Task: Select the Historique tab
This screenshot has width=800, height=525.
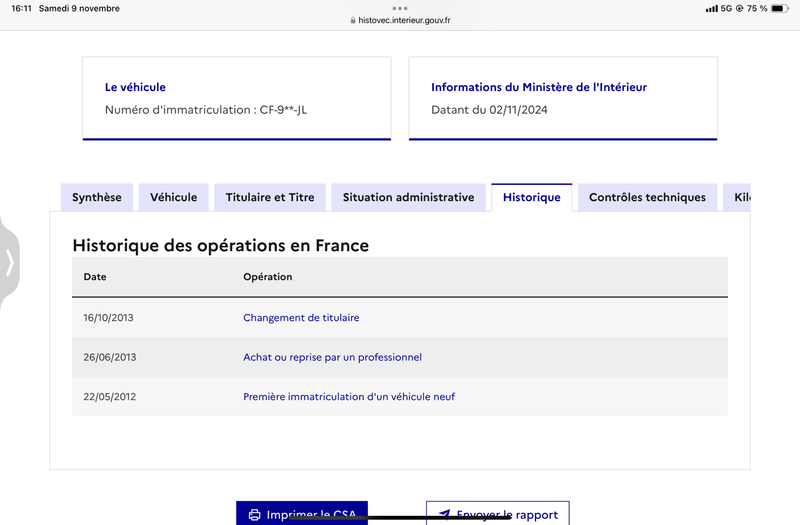Action: click(x=532, y=197)
